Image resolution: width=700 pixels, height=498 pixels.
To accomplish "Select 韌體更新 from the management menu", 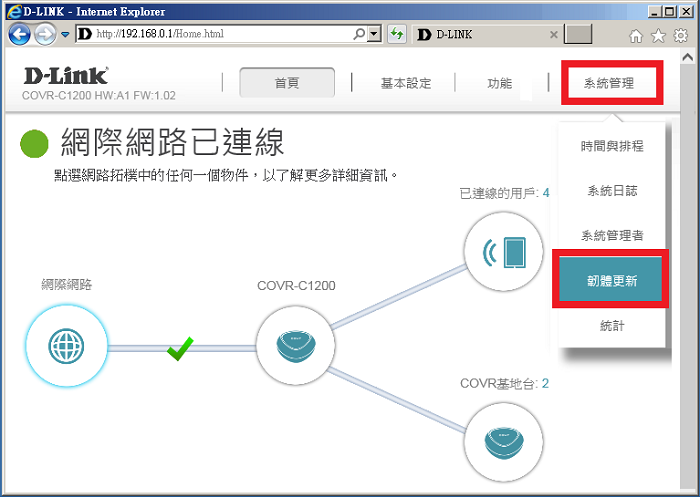I will tap(612, 281).
